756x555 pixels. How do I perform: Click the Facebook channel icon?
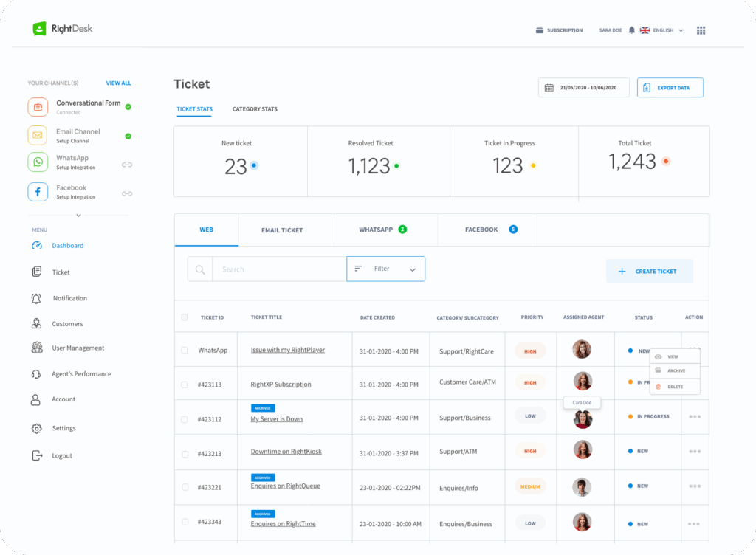[38, 192]
